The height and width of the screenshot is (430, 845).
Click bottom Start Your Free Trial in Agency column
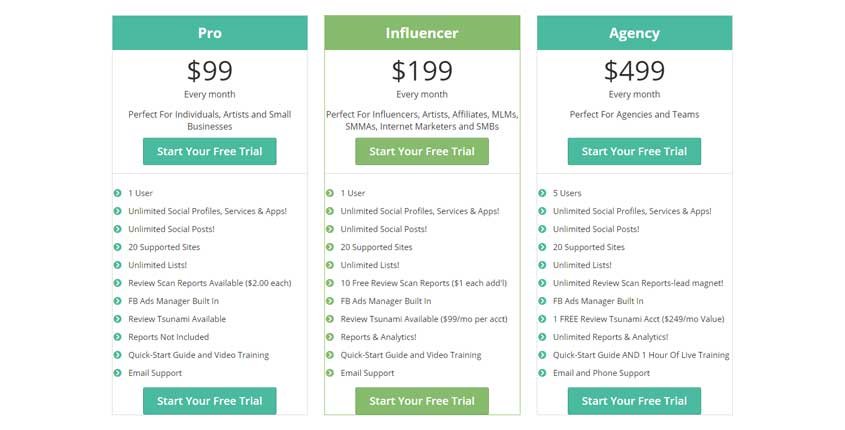(x=634, y=401)
